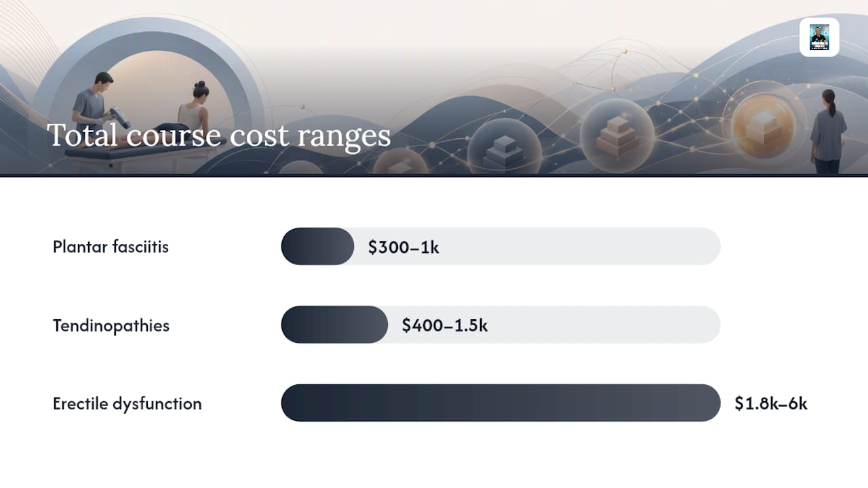Click the $300–1k value text
Image resolution: width=868 pixels, height=488 pixels.
403,247
